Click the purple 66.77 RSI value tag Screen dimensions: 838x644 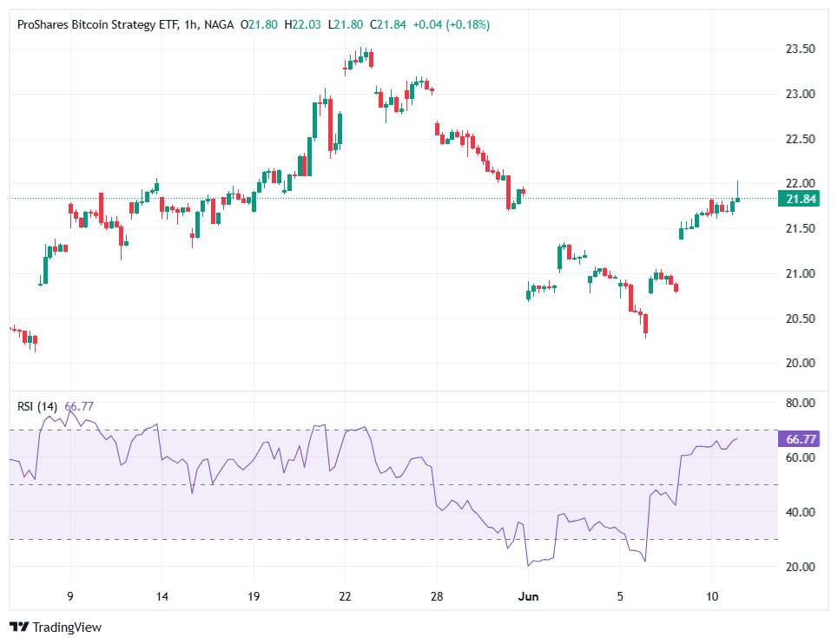pyautogui.click(x=802, y=439)
